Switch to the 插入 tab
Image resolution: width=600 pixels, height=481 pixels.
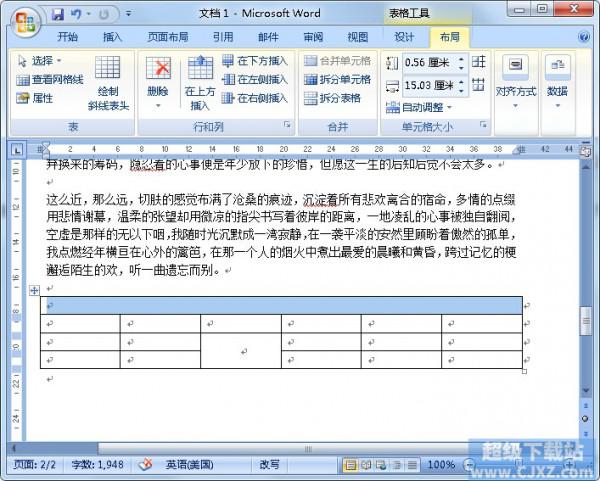click(x=112, y=37)
